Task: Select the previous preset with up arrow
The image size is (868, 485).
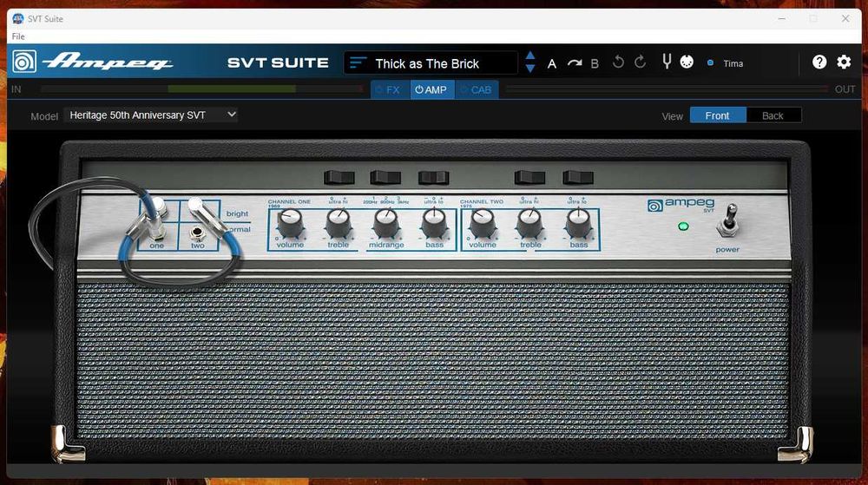Action: (530, 56)
